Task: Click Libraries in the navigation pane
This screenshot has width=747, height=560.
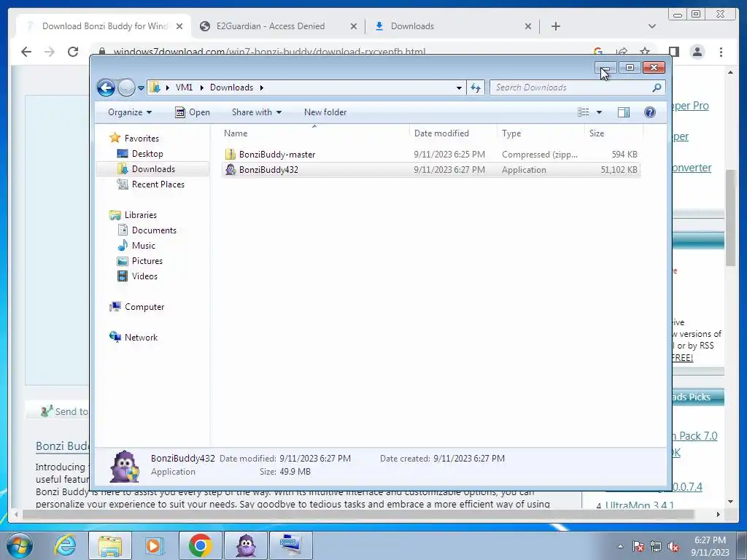Action: (141, 215)
